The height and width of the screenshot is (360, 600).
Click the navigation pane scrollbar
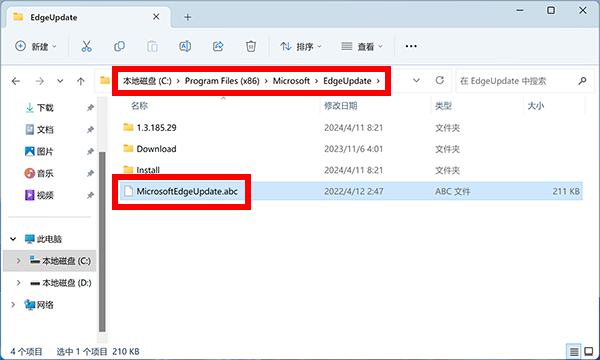(x=102, y=241)
